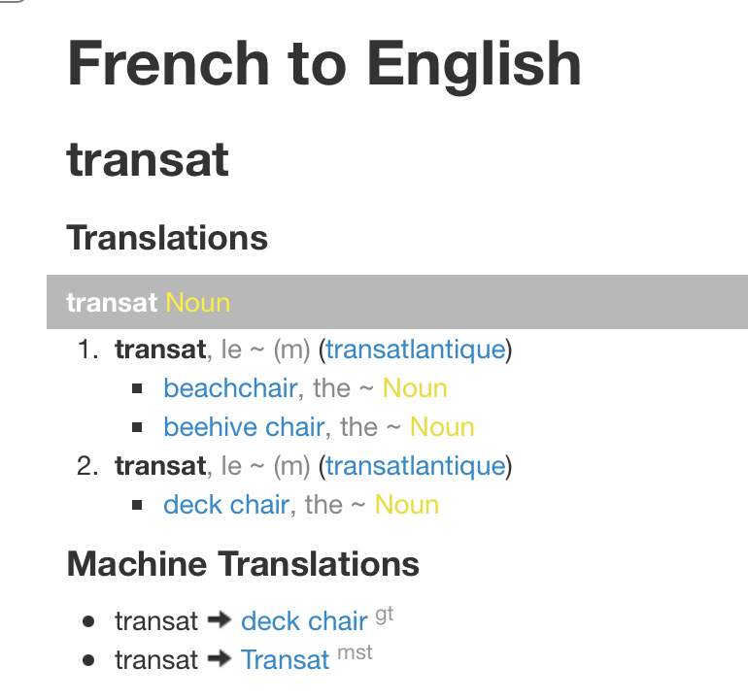Click the arrow icon before the deck chair machine translation
This screenshot has width=748, height=700.
coord(220,620)
